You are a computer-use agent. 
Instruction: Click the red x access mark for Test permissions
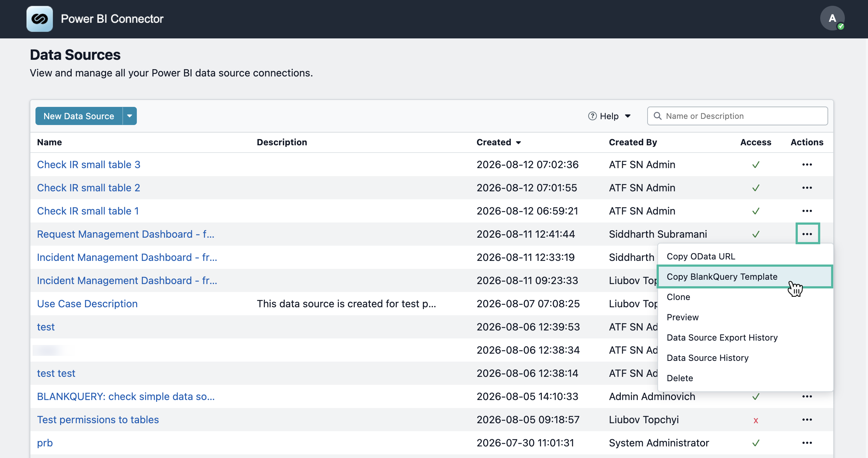(x=756, y=420)
